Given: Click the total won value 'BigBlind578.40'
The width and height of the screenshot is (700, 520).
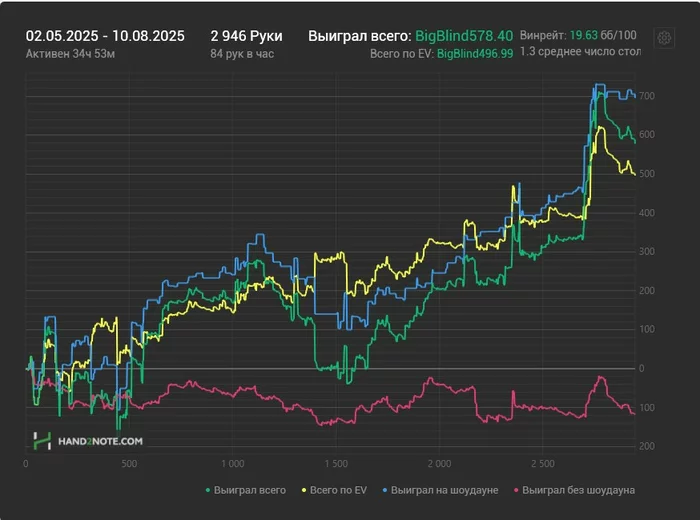Looking at the screenshot, I should (464, 36).
